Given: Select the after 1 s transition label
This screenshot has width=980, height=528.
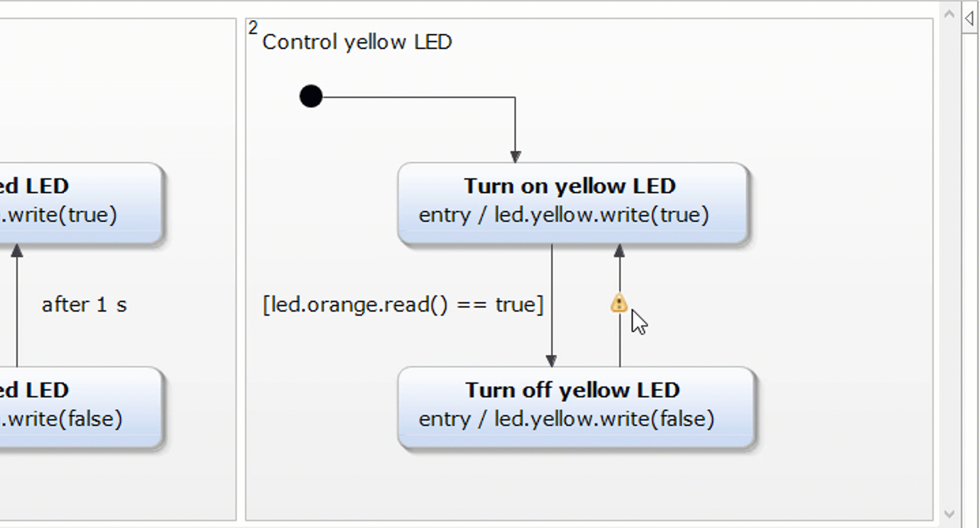Looking at the screenshot, I should point(84,304).
